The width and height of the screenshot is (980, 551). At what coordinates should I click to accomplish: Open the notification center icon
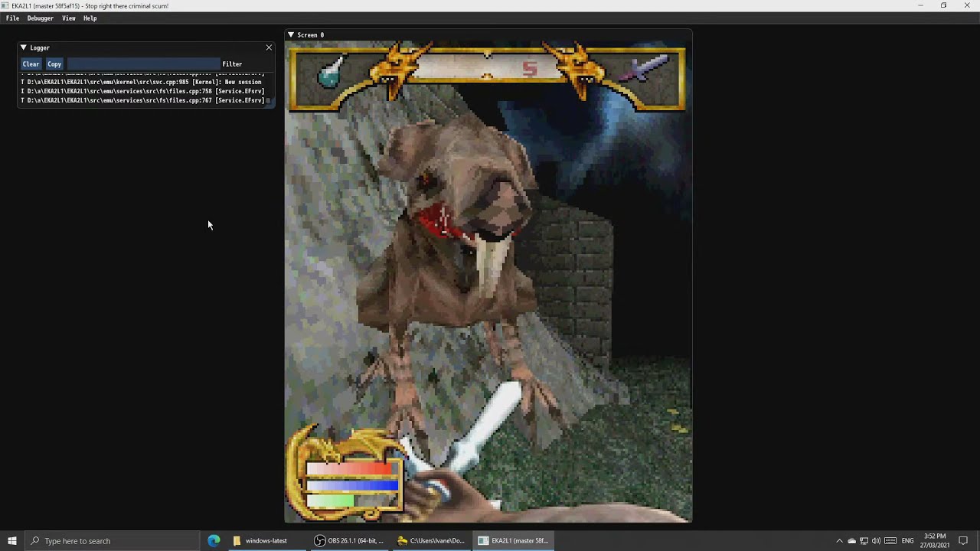(963, 540)
